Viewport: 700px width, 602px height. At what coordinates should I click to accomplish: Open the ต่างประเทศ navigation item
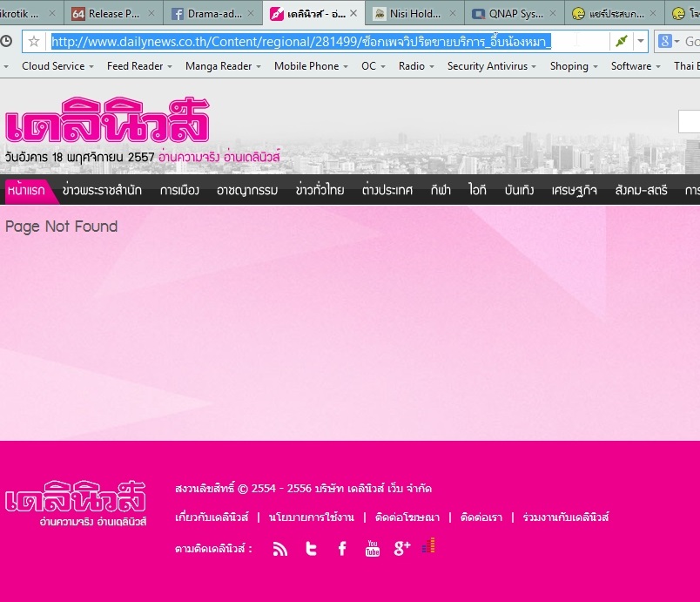click(387, 190)
